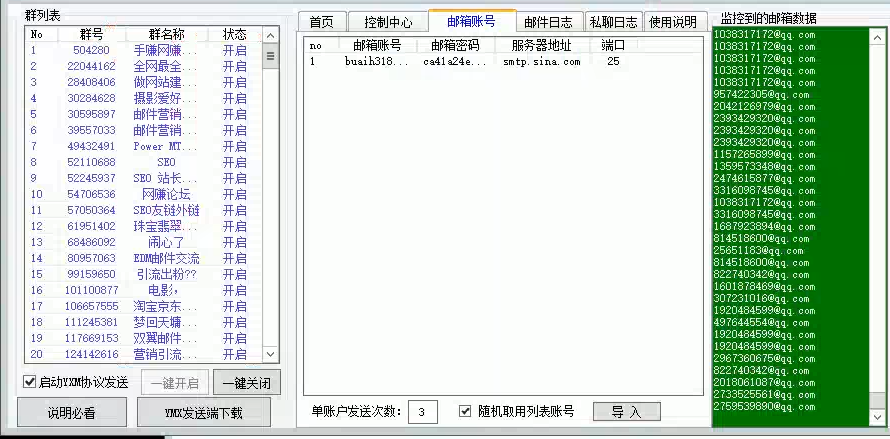This screenshot has height=439, width=890.
Task: Click the 说明必看 button
Action: point(72,412)
